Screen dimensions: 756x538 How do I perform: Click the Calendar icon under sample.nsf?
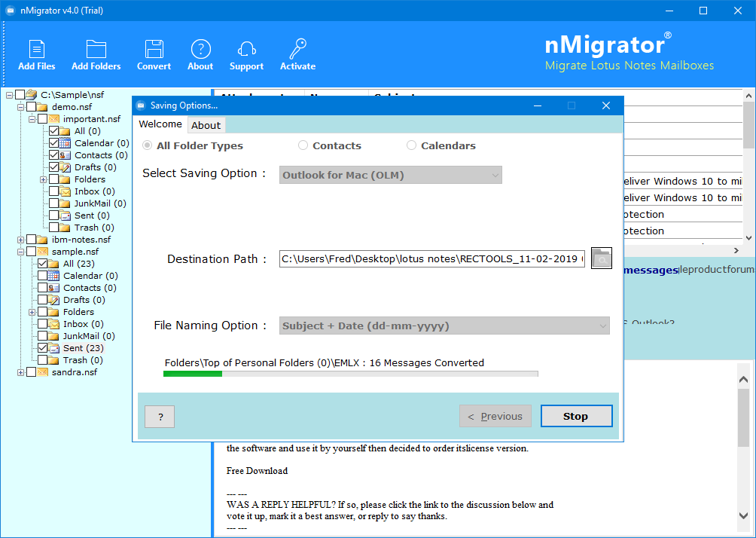click(x=54, y=276)
